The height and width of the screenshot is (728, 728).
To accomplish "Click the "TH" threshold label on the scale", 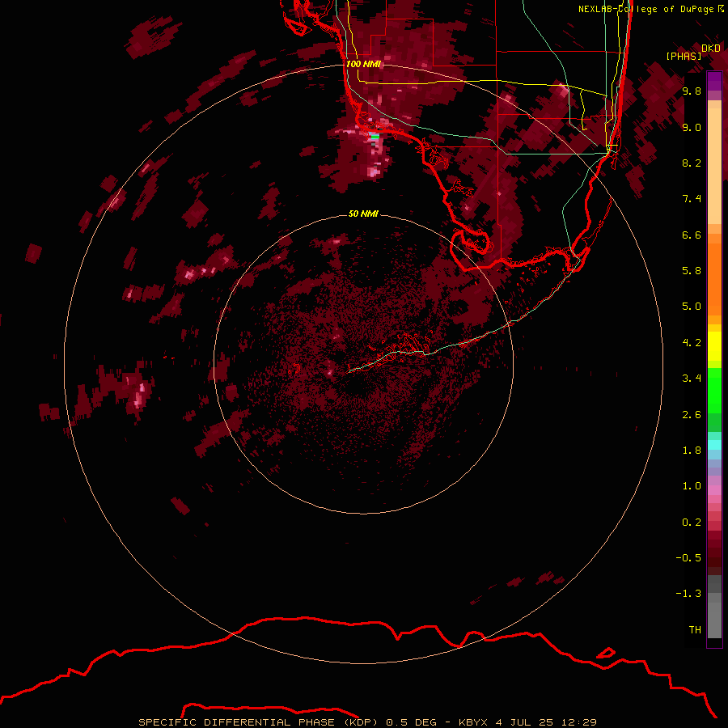I will point(695,630).
